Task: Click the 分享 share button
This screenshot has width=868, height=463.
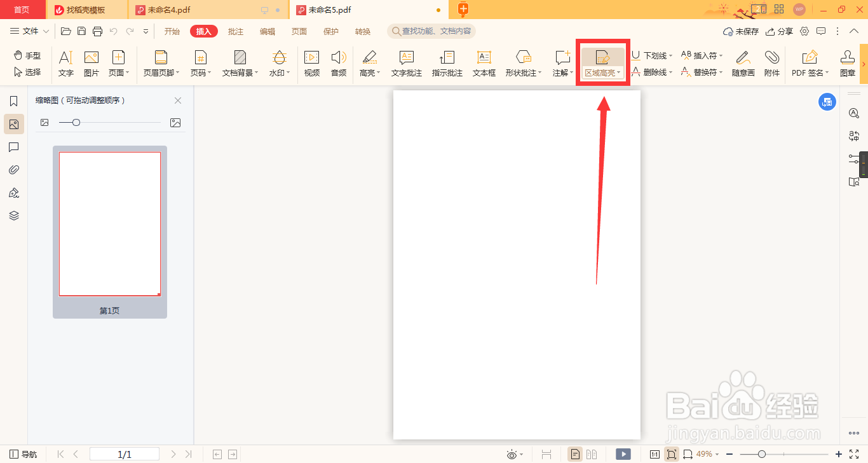Action: (779, 31)
